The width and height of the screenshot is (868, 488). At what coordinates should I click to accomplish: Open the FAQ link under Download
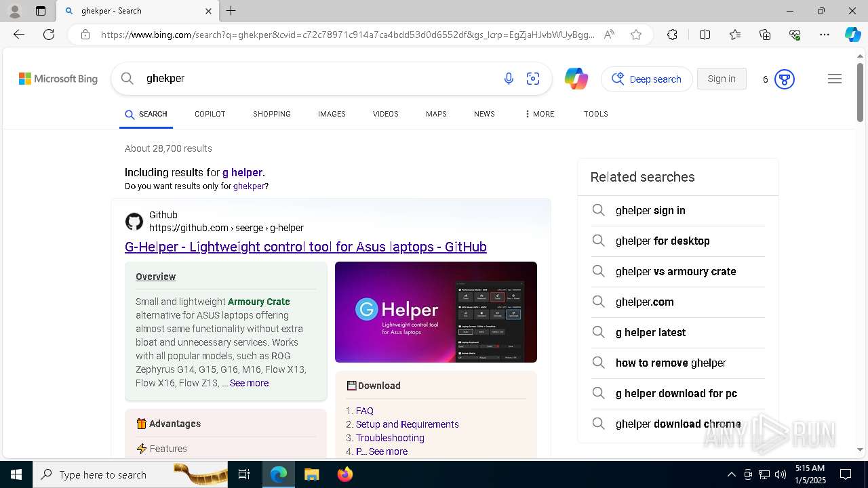pyautogui.click(x=365, y=411)
